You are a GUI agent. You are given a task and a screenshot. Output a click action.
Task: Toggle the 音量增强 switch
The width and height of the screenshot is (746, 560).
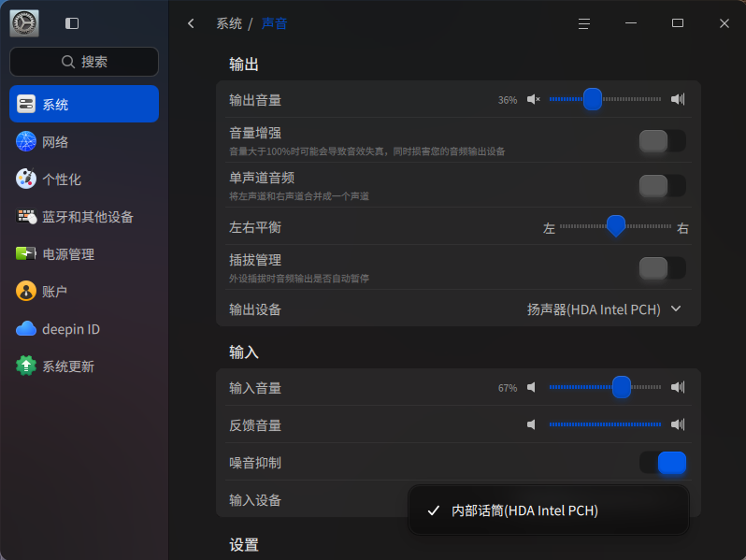click(x=662, y=141)
